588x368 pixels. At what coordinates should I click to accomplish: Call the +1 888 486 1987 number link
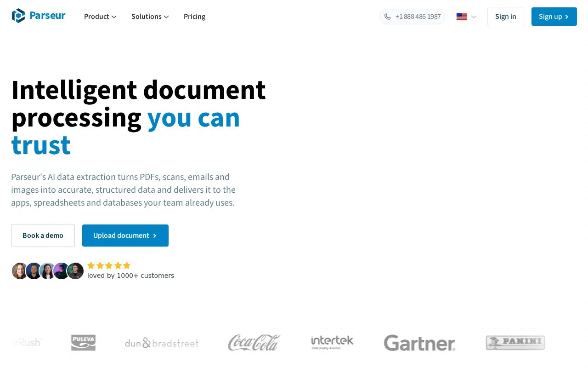coord(412,17)
